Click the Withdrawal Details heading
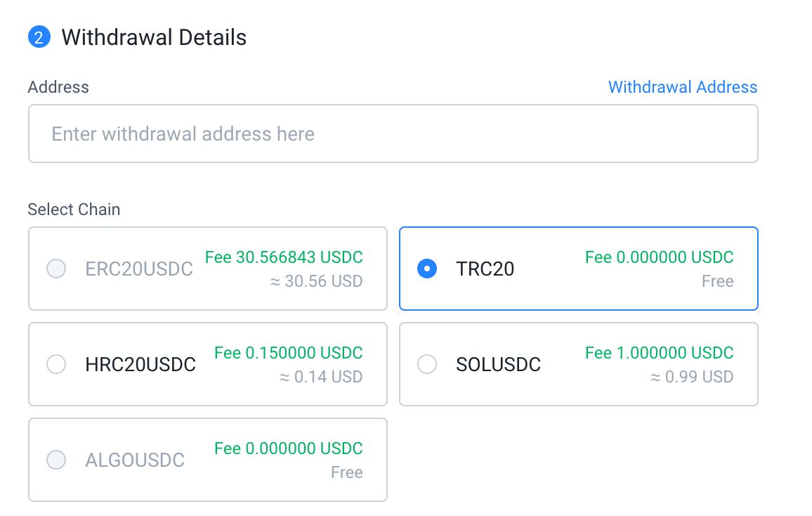This screenshot has width=812, height=516. [x=154, y=37]
